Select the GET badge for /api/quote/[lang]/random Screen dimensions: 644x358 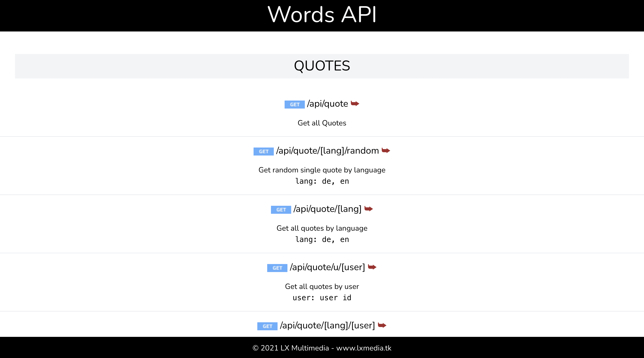coord(263,151)
